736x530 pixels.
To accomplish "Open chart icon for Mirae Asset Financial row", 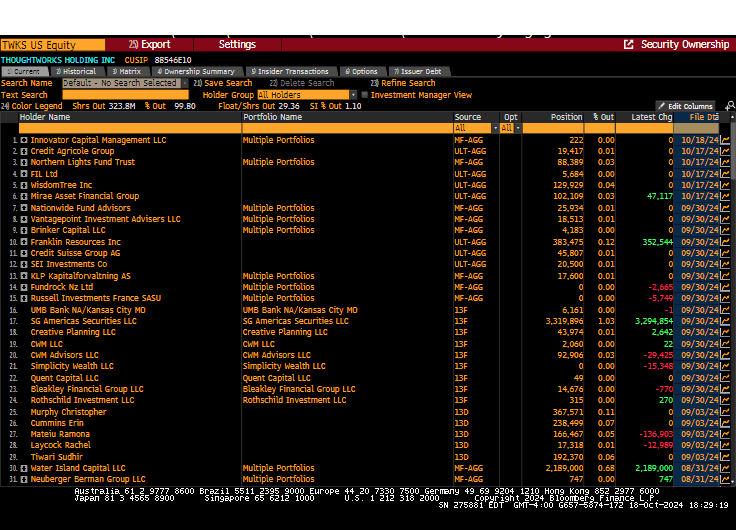I will click(x=725, y=196).
